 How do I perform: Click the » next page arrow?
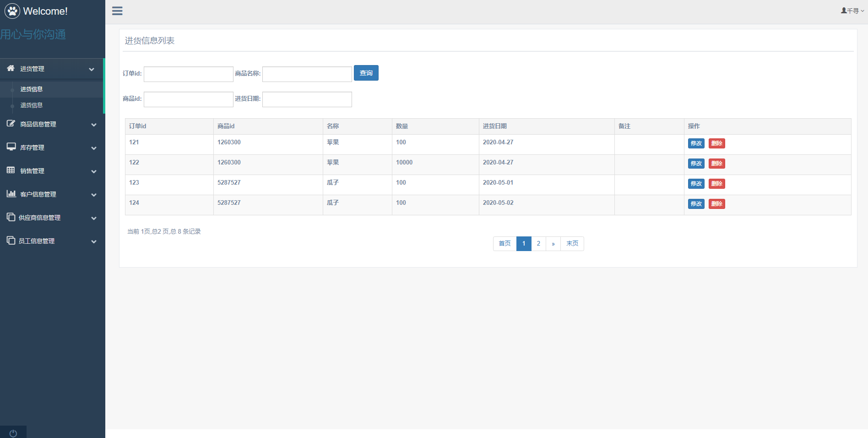pos(553,244)
